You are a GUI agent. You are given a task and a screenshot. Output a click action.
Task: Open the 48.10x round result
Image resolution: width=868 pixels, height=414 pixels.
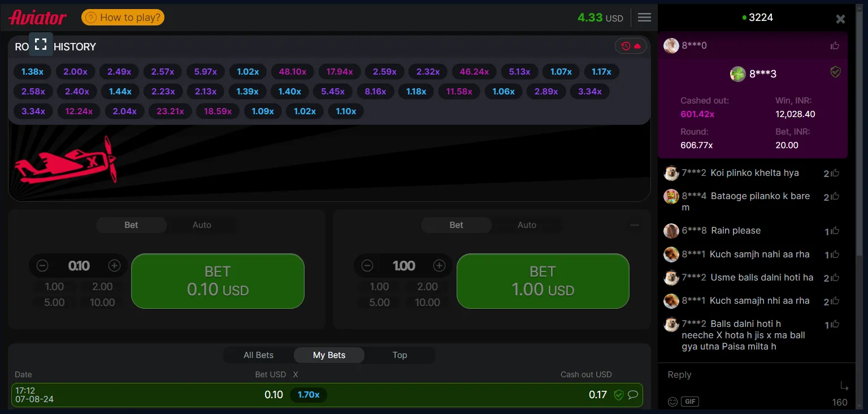point(293,72)
